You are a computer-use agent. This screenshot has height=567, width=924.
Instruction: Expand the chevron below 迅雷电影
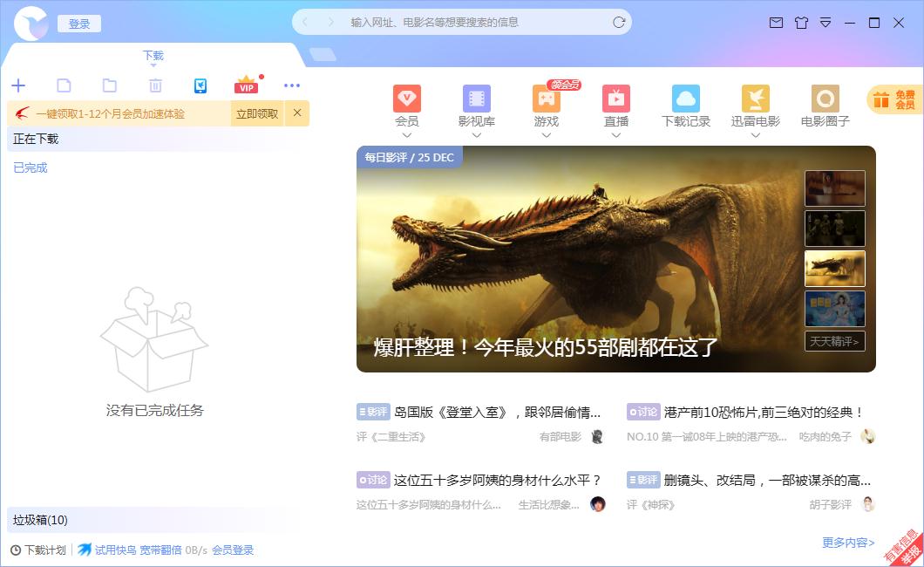point(756,135)
